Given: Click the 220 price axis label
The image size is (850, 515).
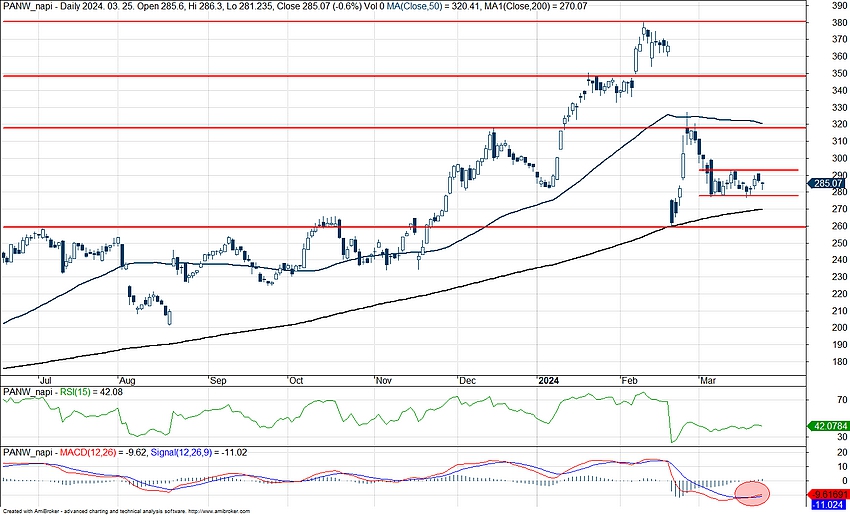Looking at the screenshot, I should [838, 294].
